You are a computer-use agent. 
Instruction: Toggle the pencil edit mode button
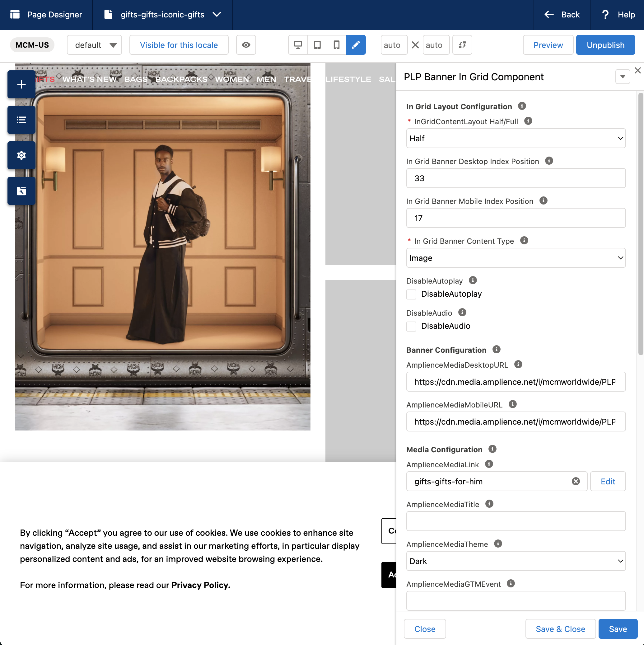pyautogui.click(x=356, y=45)
